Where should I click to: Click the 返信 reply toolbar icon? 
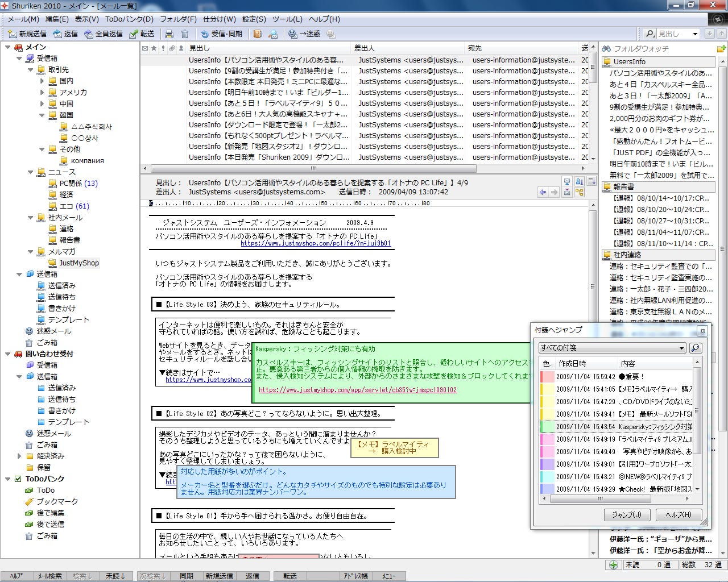65,34
